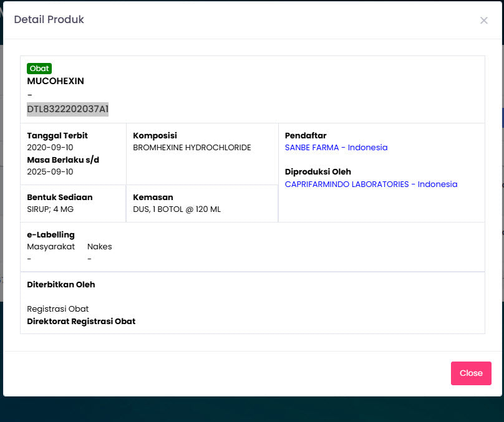Click the issue date 2020-09-10
Viewport: 504px width, 422px height.
tap(50, 148)
